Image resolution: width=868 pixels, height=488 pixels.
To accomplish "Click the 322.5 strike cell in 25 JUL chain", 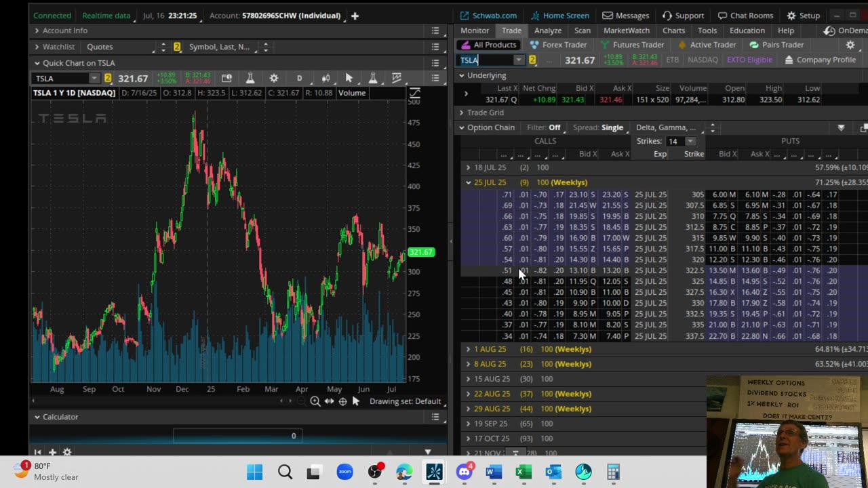I will pyautogui.click(x=694, y=270).
